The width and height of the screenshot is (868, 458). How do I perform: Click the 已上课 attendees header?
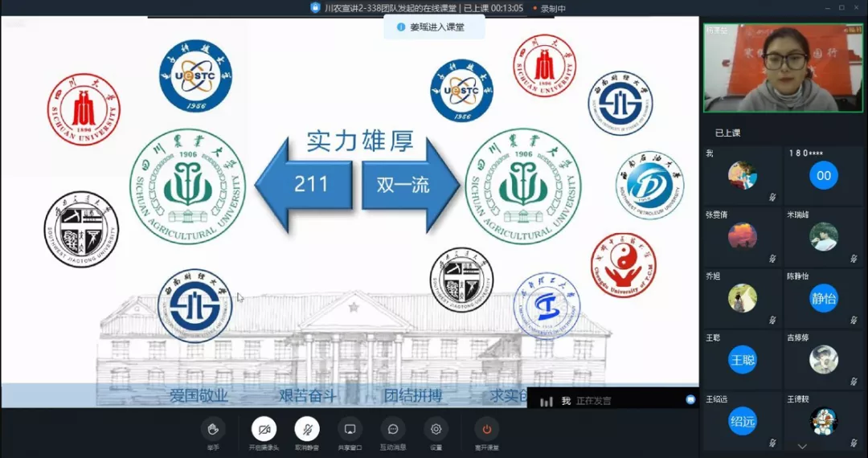tap(727, 133)
